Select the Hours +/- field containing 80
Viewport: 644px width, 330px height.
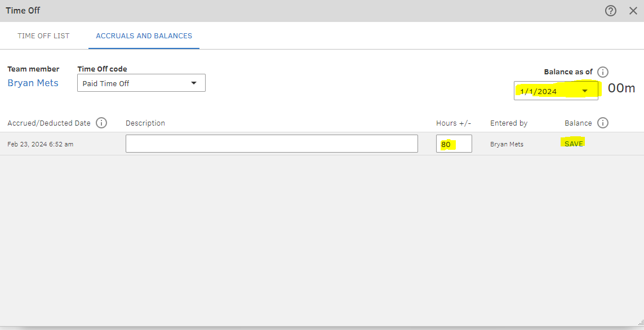[454, 144]
